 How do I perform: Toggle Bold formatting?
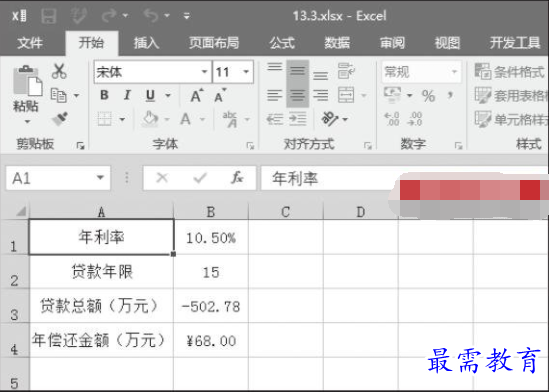click(x=104, y=95)
